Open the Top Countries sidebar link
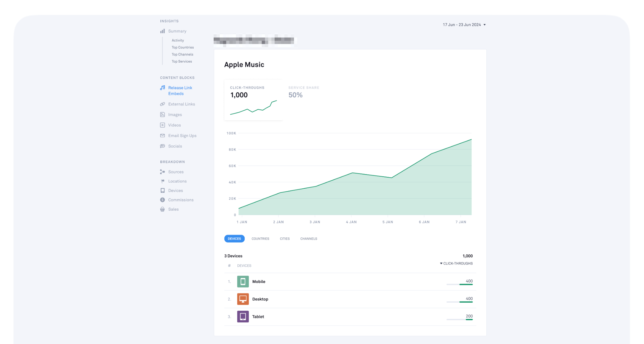This screenshot has width=644, height=344. [x=183, y=47]
